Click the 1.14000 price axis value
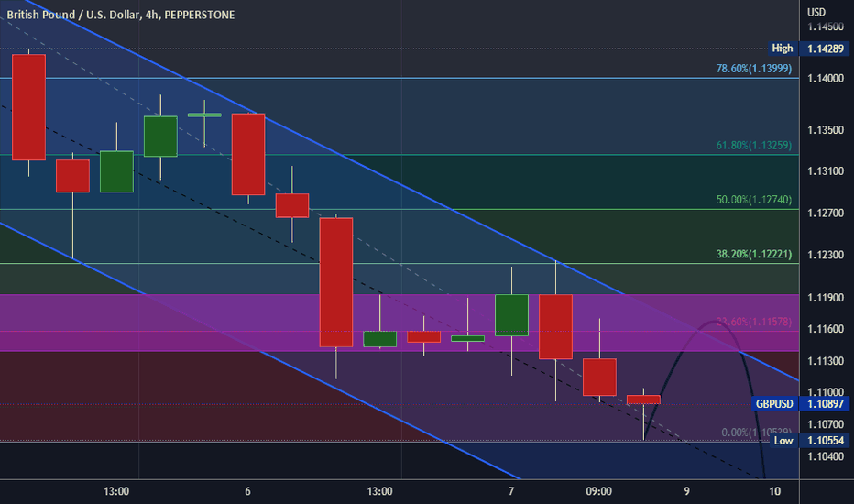The image size is (854, 504). click(825, 79)
